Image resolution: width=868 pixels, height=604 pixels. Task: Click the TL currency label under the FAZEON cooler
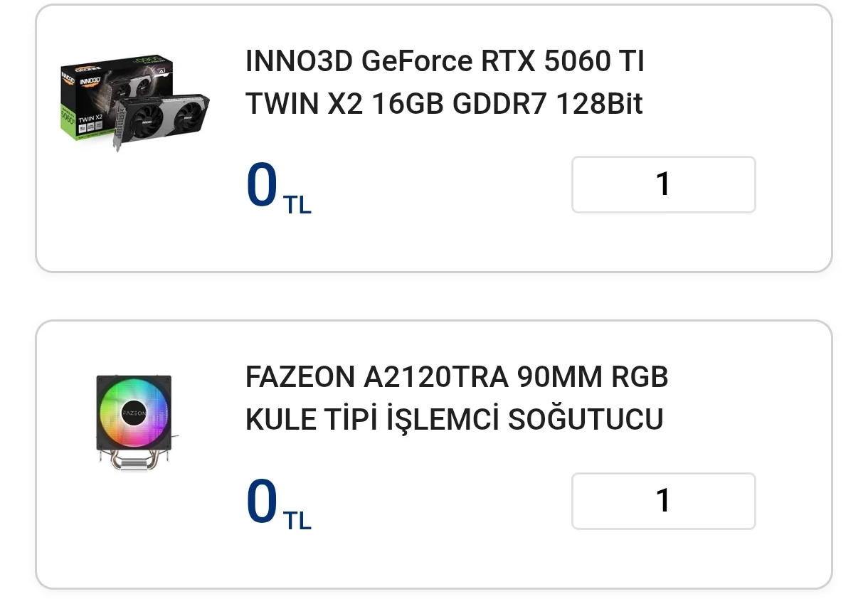coord(297,521)
